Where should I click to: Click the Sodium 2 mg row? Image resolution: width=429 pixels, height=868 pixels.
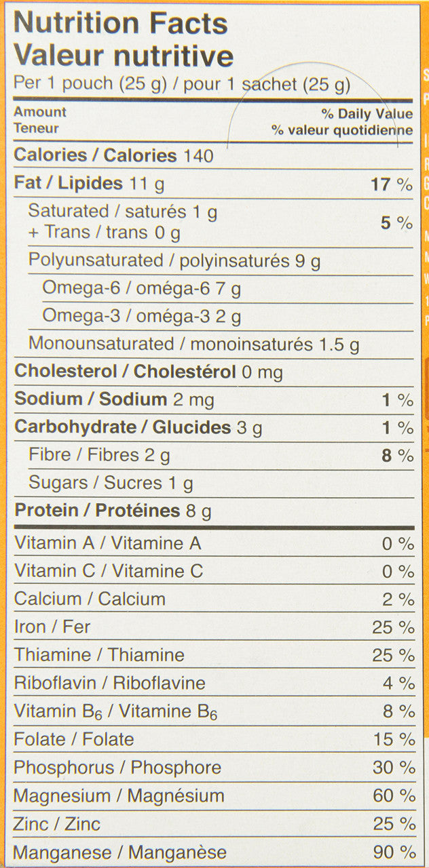pos(114,400)
